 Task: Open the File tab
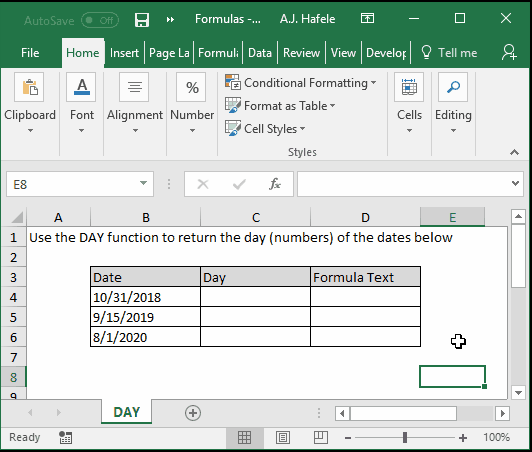(x=30, y=53)
